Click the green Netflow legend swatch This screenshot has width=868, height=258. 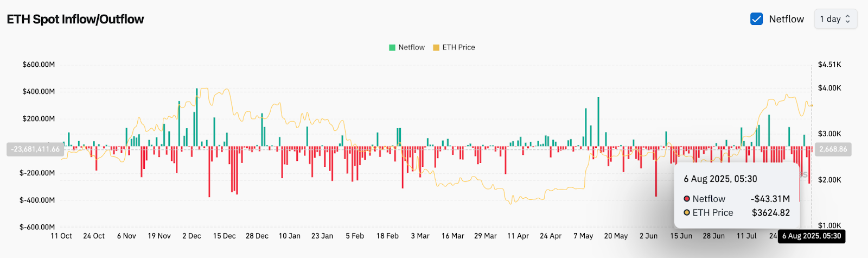point(392,48)
